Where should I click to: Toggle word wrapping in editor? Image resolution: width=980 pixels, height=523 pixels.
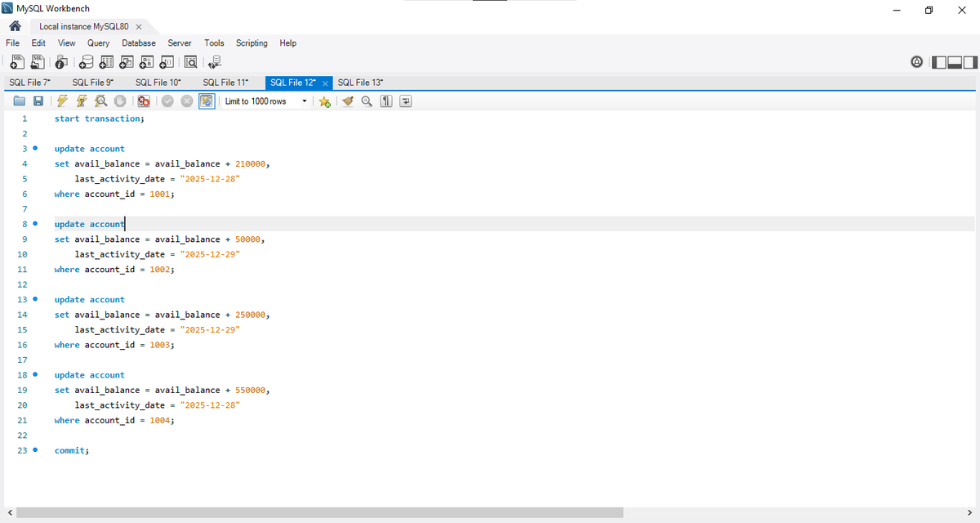[405, 101]
